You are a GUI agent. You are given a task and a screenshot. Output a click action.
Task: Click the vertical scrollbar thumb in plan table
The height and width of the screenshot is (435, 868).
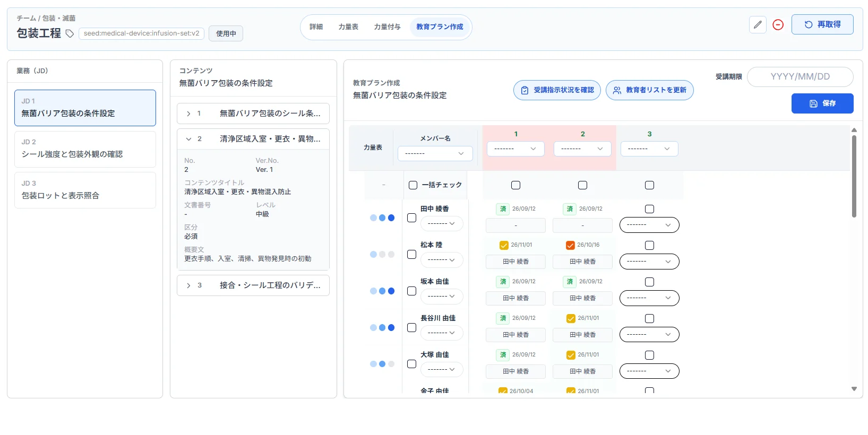(854, 176)
